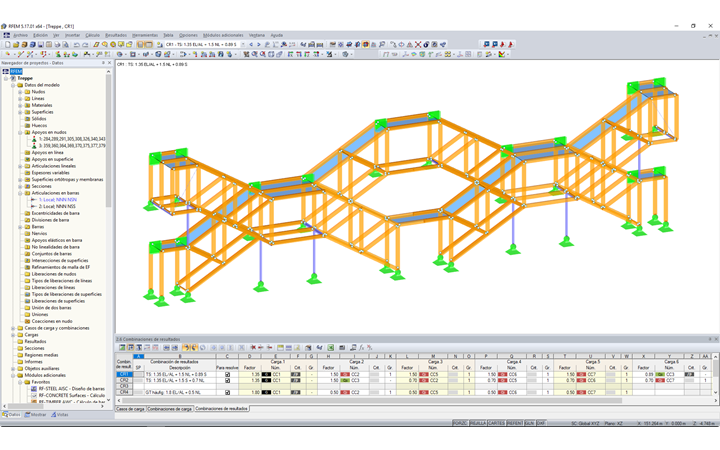The image size is (720, 450).
Task: Open the Módulos adicionales menu
Action: (x=223, y=35)
